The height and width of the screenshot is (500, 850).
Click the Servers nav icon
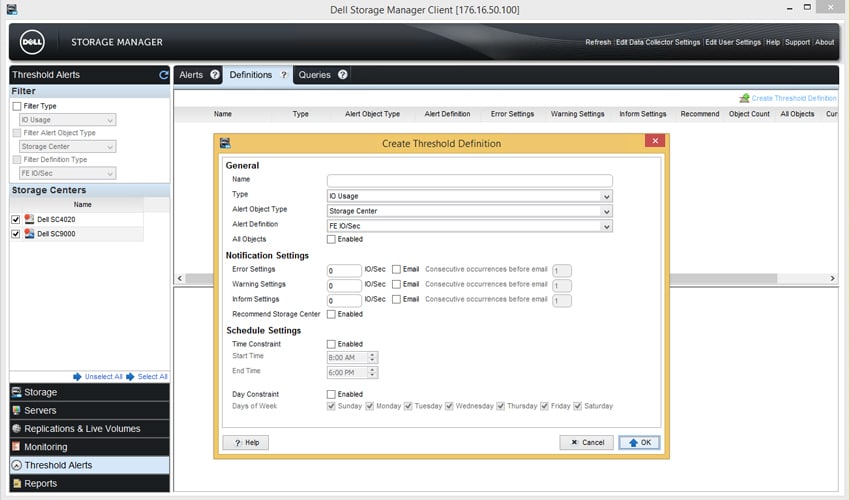pos(17,411)
